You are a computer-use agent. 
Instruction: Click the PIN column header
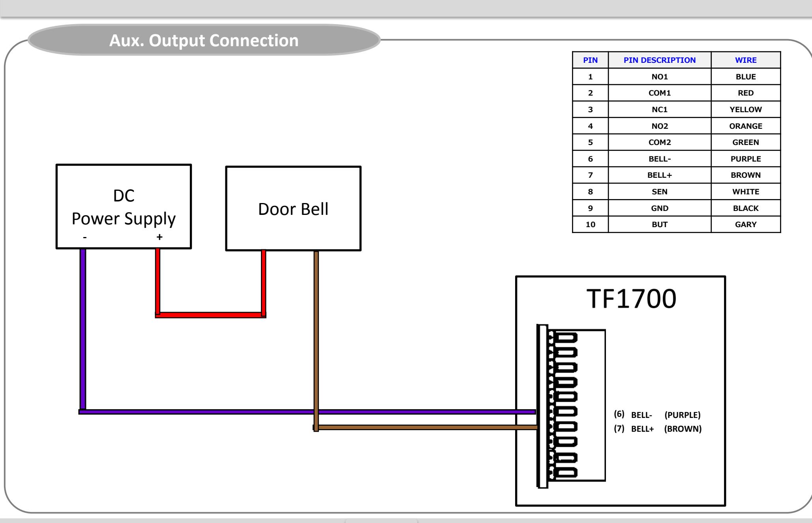coord(590,60)
